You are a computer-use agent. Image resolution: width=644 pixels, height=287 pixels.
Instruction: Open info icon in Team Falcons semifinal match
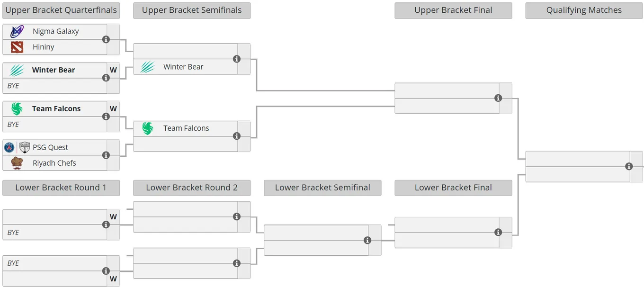[x=237, y=136]
